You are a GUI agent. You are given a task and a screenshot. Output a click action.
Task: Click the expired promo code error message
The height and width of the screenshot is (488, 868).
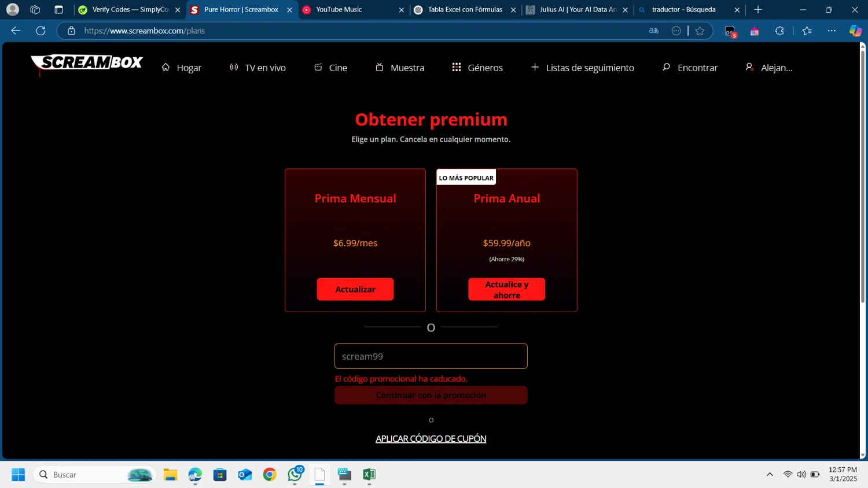401,379
